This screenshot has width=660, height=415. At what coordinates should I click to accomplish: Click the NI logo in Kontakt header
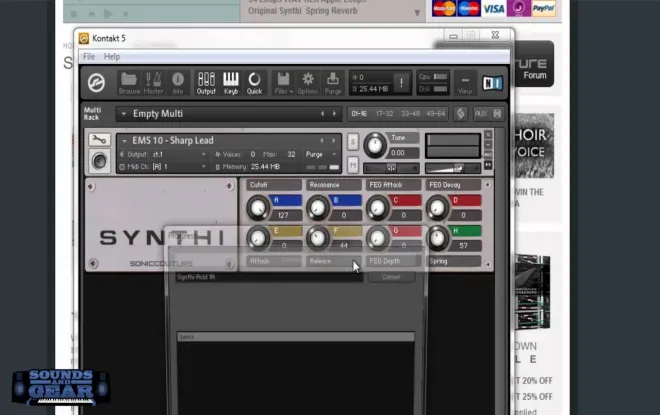point(492,83)
